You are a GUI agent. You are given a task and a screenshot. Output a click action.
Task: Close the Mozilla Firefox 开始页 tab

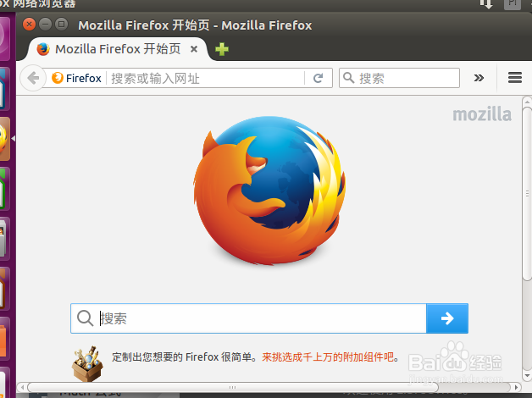[x=194, y=49]
